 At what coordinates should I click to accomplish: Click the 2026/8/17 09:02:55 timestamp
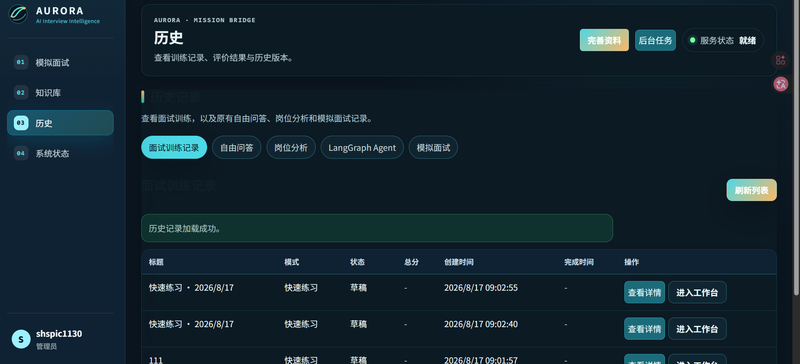(481, 287)
